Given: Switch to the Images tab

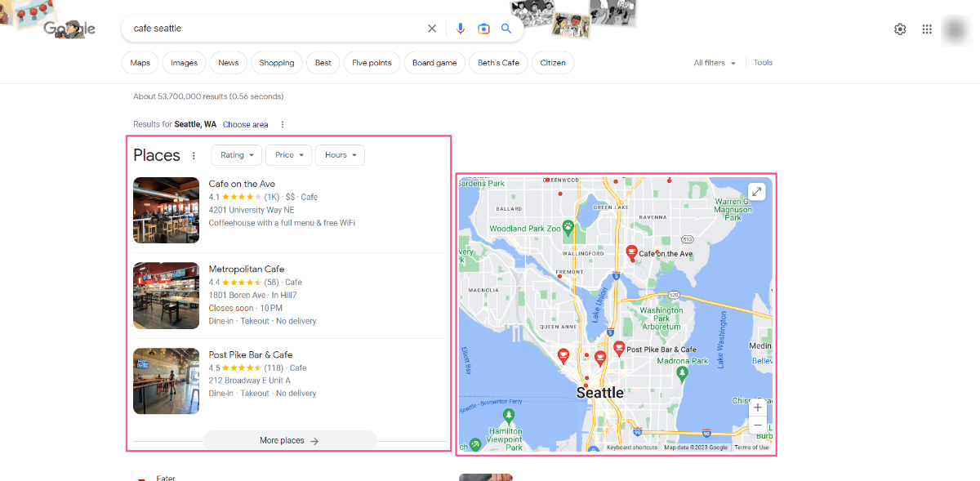Looking at the screenshot, I should coord(184,63).
